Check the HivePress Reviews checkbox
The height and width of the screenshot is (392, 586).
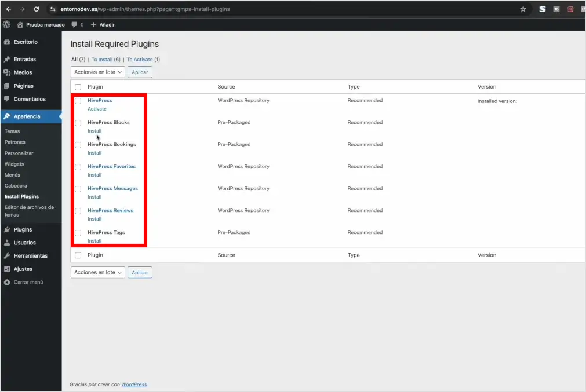click(x=78, y=211)
